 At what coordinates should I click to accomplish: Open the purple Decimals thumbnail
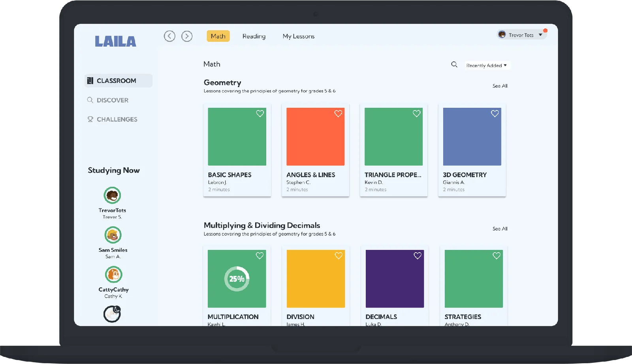tap(395, 279)
